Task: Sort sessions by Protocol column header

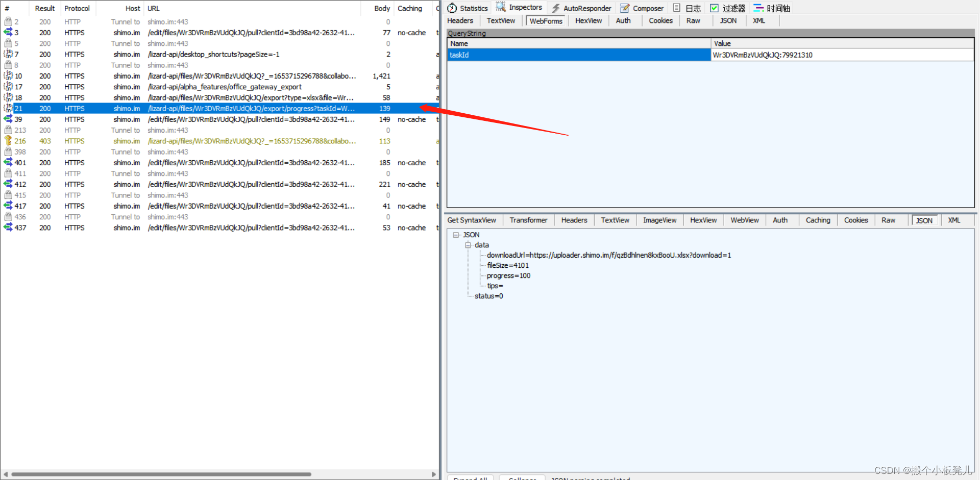Action: coord(77,8)
